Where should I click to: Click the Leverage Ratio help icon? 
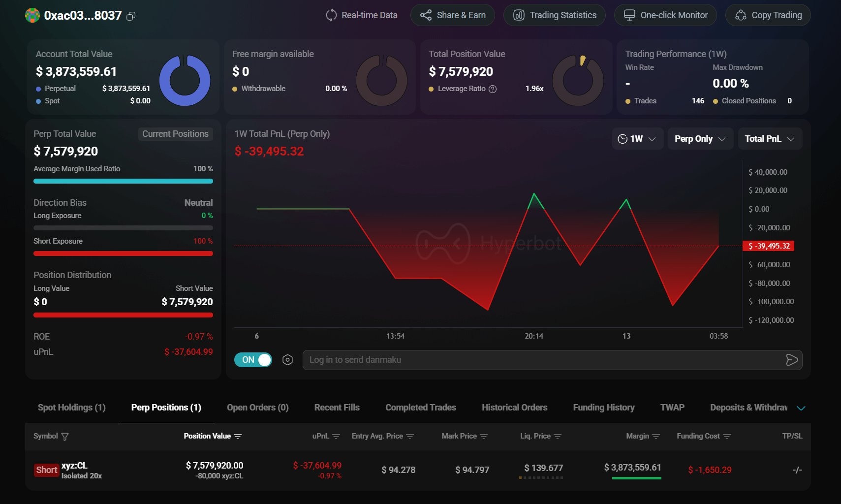pos(493,89)
